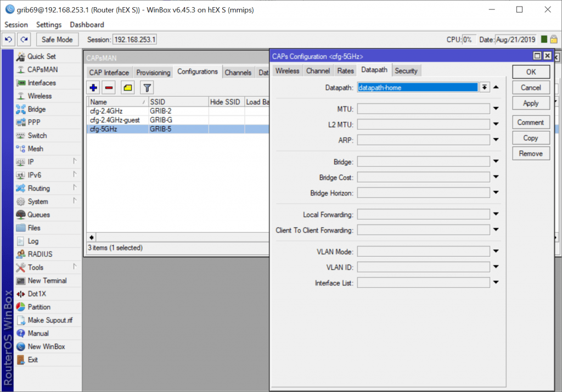The width and height of the screenshot is (562, 392).
Task: Open New Terminal
Action: tap(47, 281)
